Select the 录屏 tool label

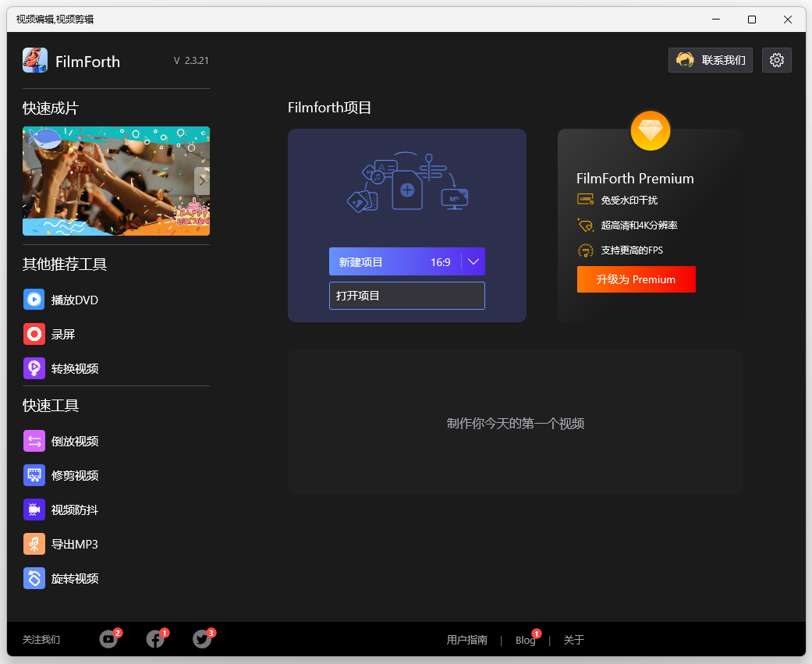63,334
